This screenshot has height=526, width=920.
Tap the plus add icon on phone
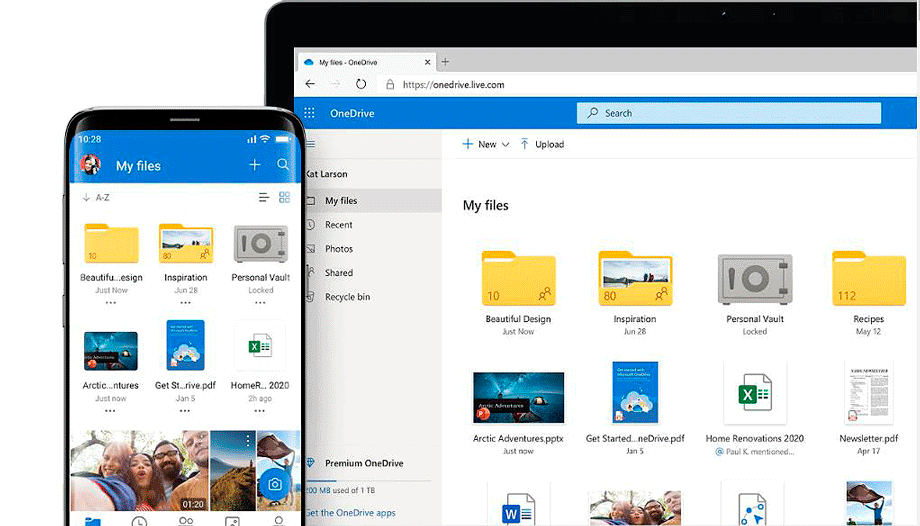pos(255,165)
